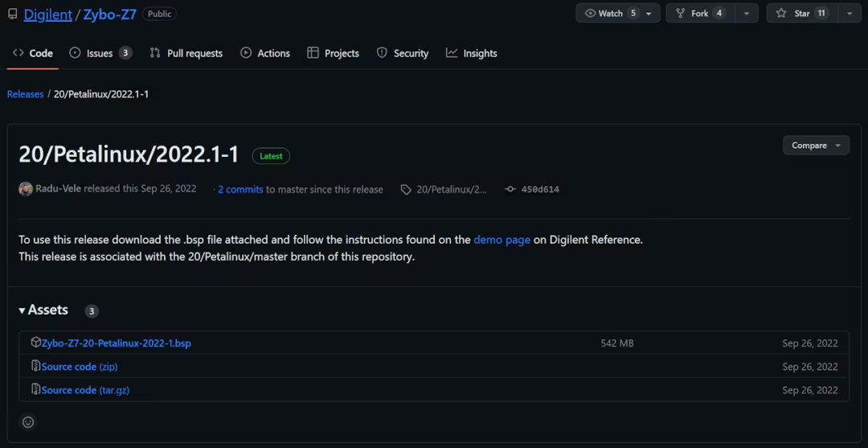Click the Assets count badge 3
The width and height of the screenshot is (868, 448).
[92, 311]
